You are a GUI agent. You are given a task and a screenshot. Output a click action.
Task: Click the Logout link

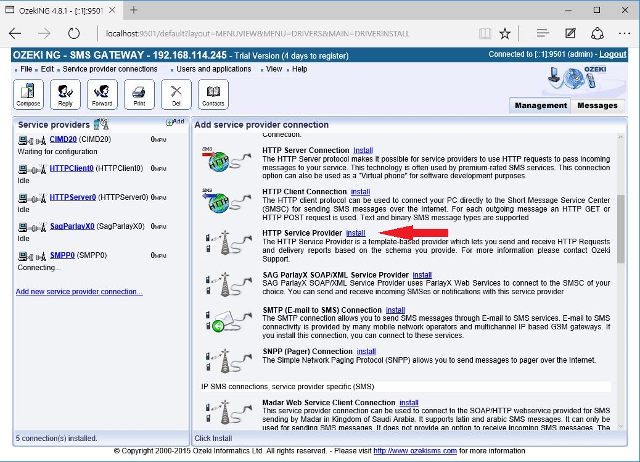coord(612,54)
